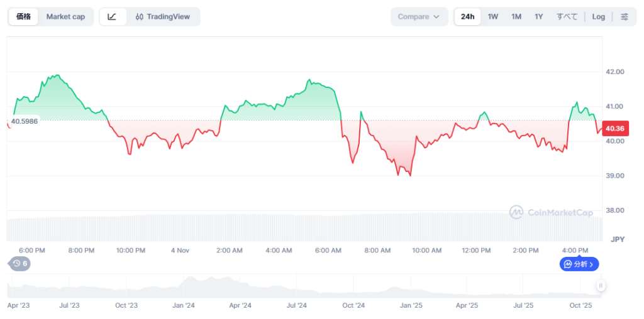The height and width of the screenshot is (319, 644).
Task: Click the 4 Nov date marker on axis
Action: pos(180,251)
